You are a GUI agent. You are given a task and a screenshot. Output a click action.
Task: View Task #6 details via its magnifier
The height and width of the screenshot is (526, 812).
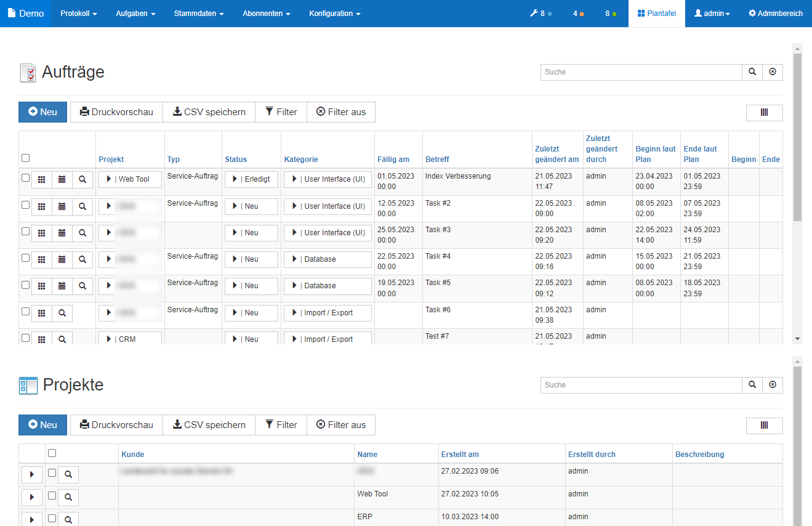62,313
